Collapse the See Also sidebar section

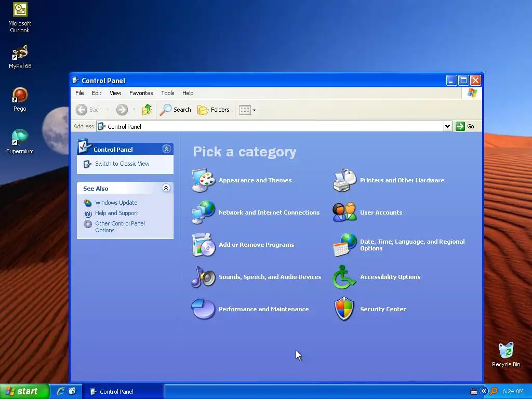pyautogui.click(x=166, y=188)
